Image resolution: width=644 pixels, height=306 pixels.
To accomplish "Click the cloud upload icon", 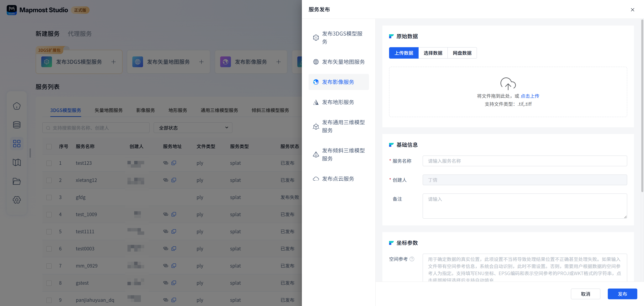I will coord(508,84).
